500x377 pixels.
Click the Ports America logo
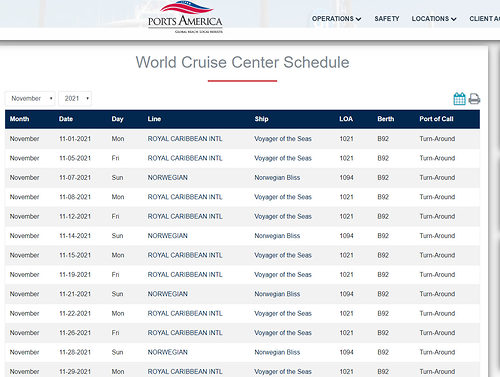185,17
